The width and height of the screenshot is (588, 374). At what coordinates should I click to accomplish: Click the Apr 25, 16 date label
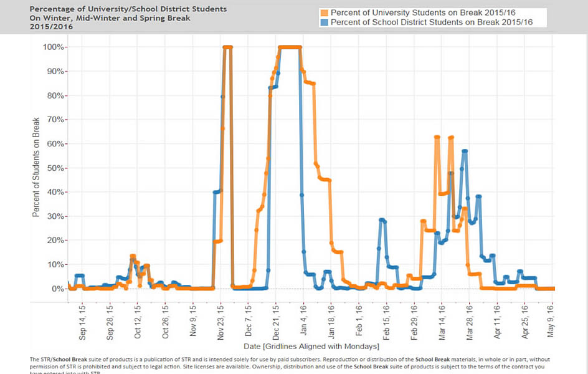(x=524, y=322)
